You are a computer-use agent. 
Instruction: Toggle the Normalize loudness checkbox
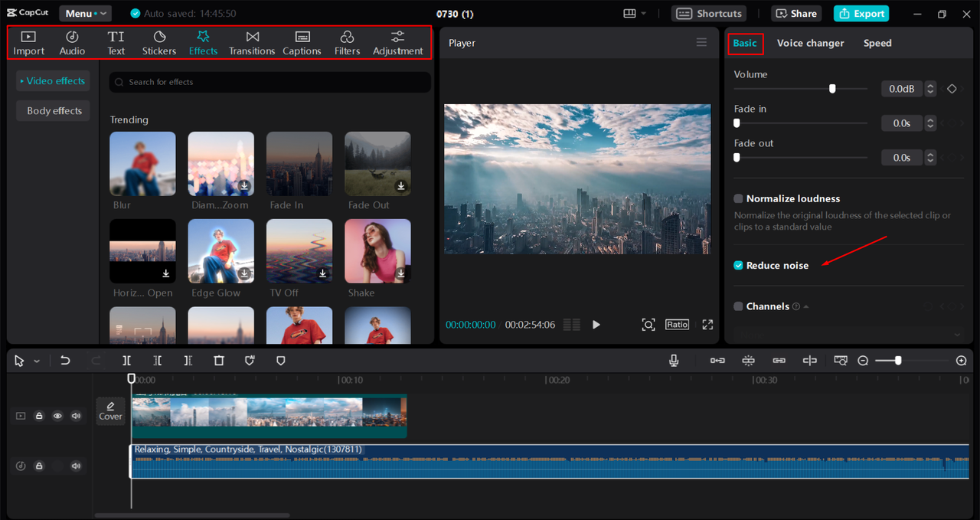point(738,198)
